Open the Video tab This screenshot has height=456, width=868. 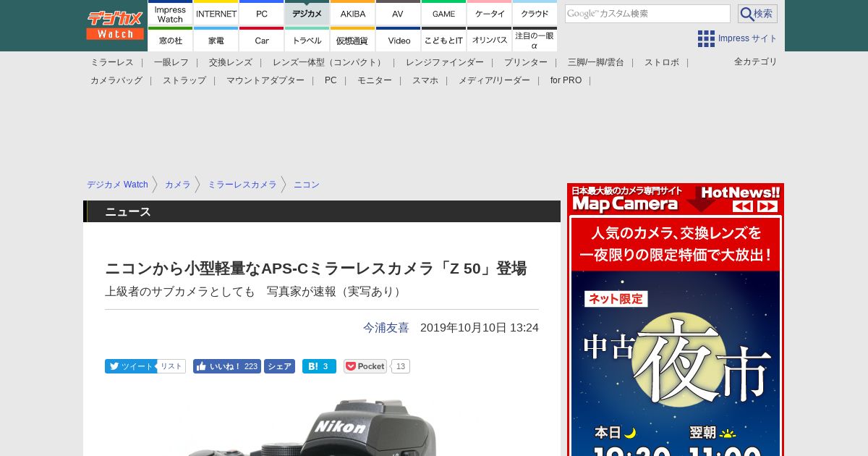click(x=398, y=40)
